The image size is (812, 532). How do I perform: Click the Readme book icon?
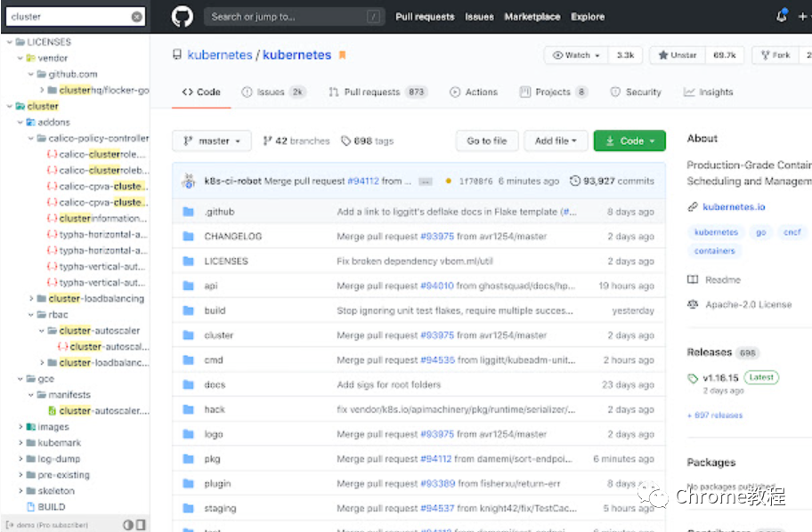click(693, 280)
